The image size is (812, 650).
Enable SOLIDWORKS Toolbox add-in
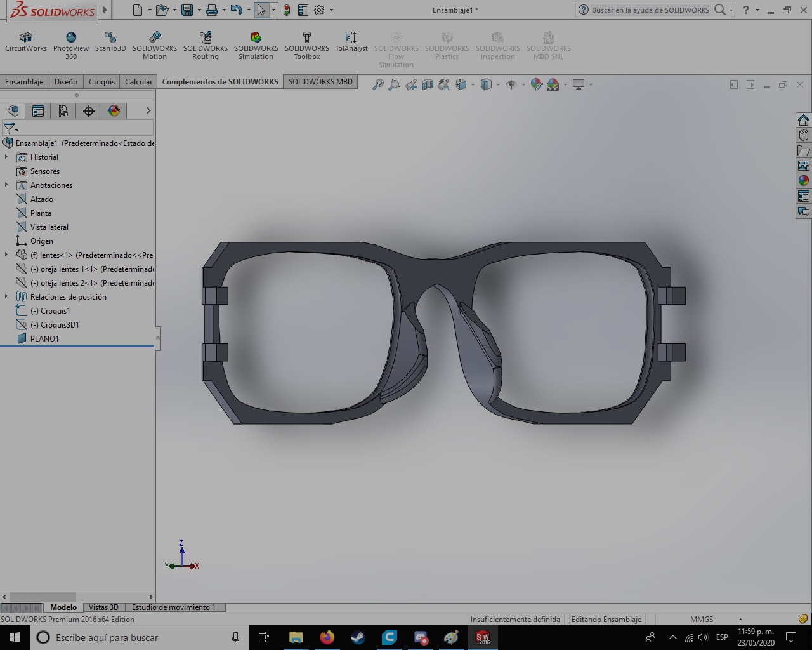point(307,46)
